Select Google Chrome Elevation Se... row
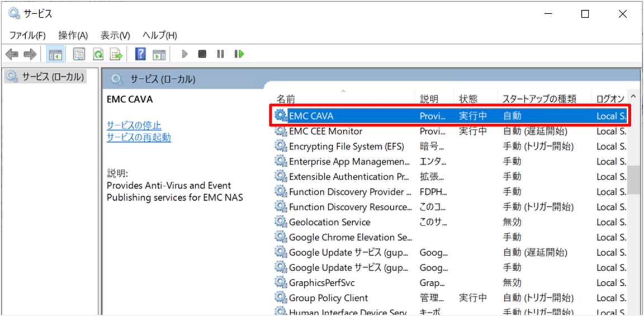Viewport: 644px width, 316px height. pyautogui.click(x=450, y=238)
